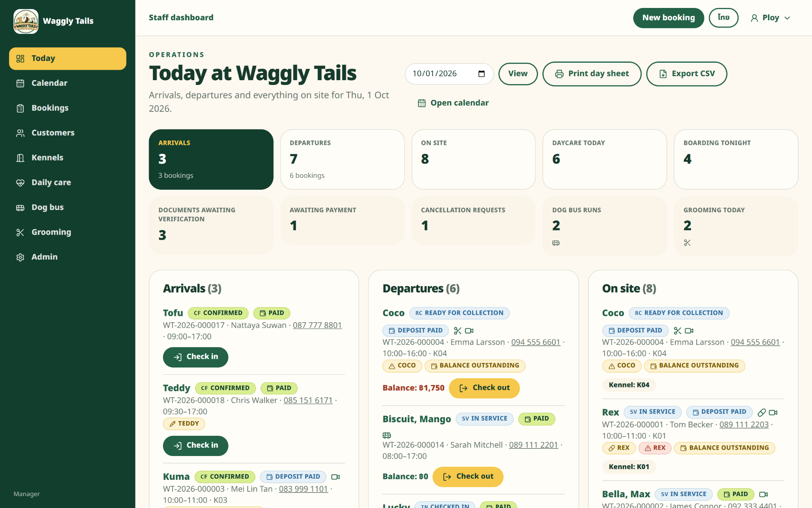812x508 pixels.
Task: Open Grooming in sidebar
Action: 67,232
